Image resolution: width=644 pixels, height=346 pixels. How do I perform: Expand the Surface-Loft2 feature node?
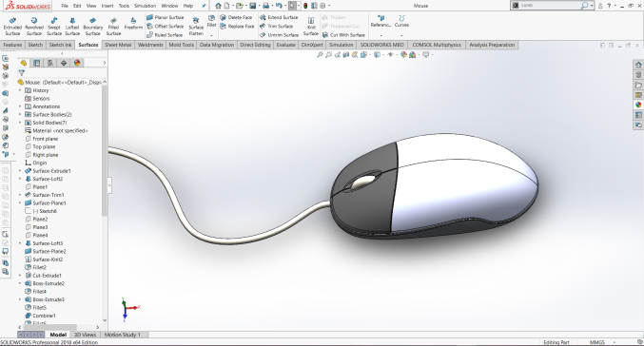20,179
